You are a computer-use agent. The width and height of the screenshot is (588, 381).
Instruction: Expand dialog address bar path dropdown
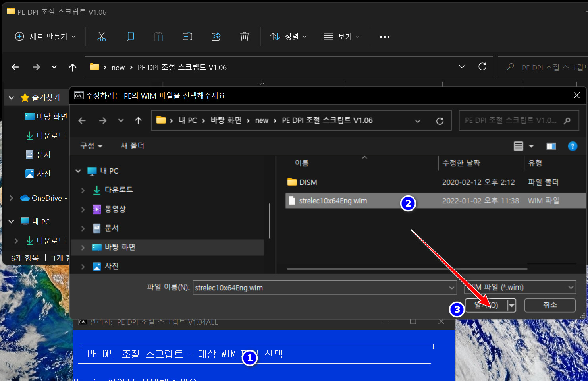point(418,121)
